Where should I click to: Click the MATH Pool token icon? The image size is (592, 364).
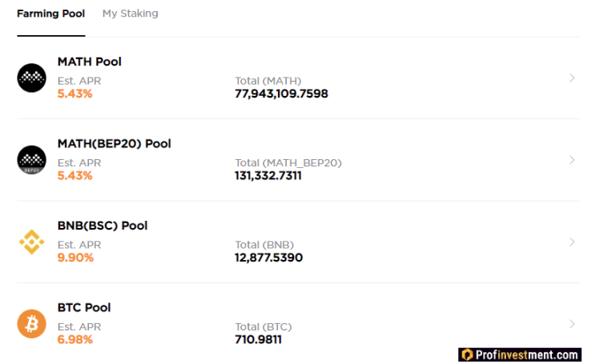click(31, 78)
